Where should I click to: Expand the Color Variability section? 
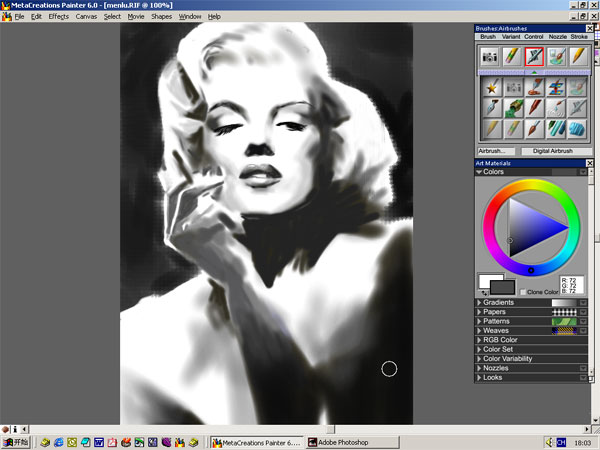click(x=479, y=359)
